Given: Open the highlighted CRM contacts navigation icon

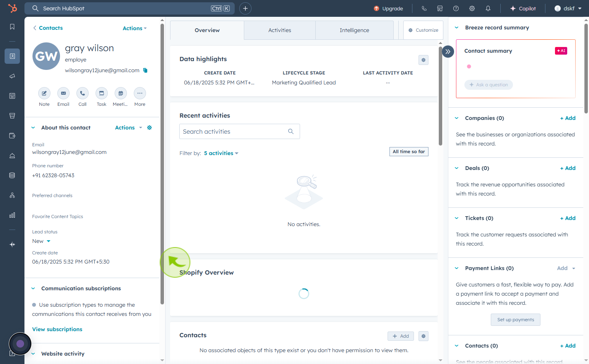Looking at the screenshot, I should 12,56.
